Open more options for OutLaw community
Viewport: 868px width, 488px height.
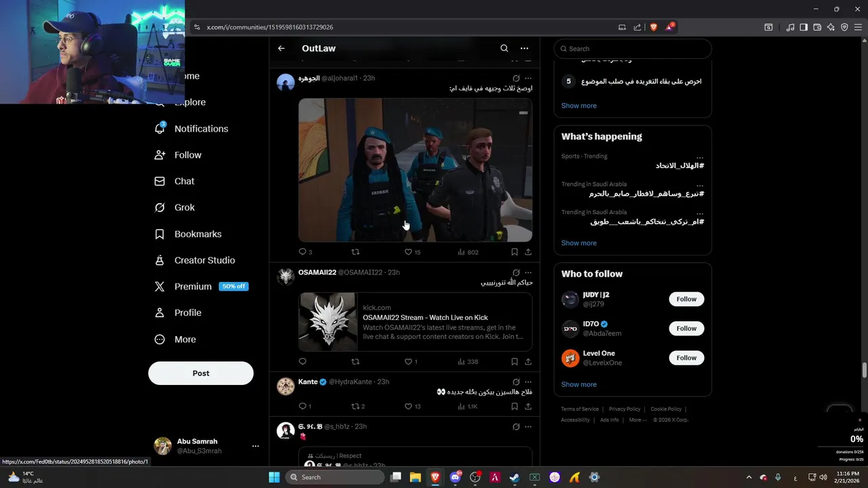(x=524, y=48)
